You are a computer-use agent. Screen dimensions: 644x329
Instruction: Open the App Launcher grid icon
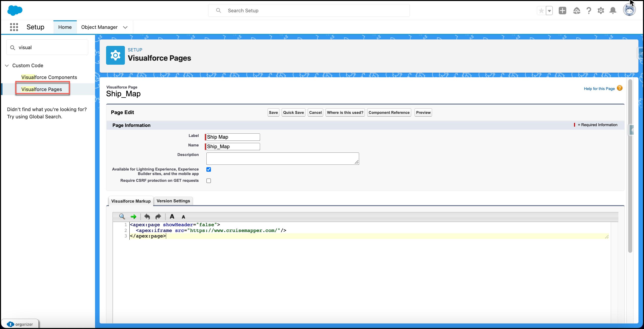point(14,27)
